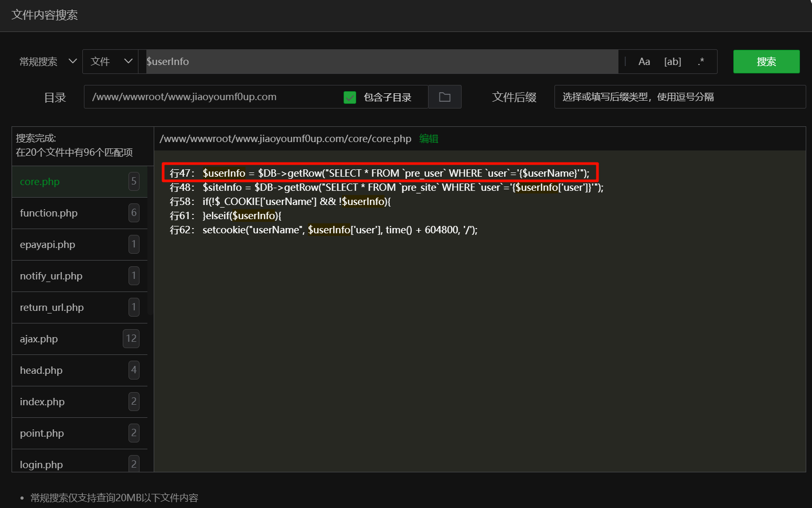Click the directory path input field
The image size is (812, 508).
pyautogui.click(x=210, y=97)
